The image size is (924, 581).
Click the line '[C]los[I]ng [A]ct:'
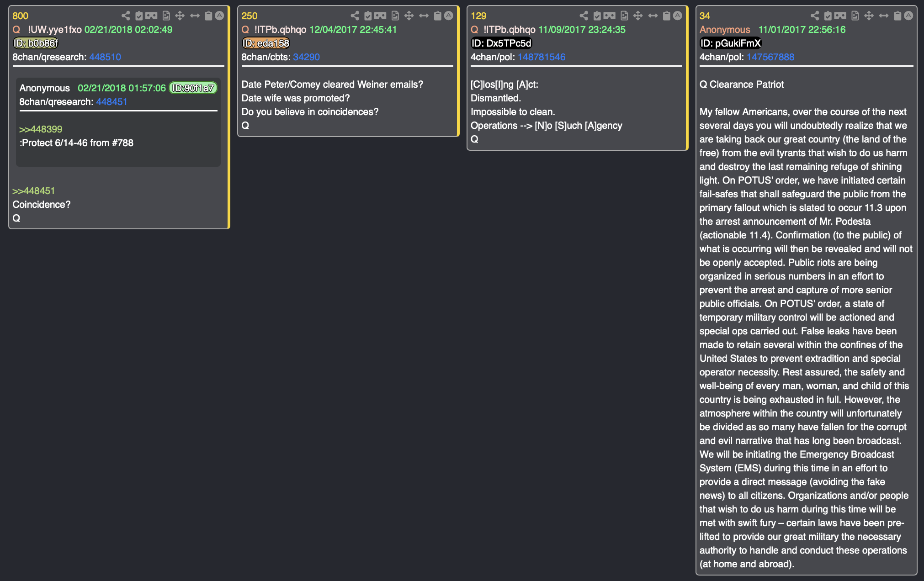coord(504,85)
